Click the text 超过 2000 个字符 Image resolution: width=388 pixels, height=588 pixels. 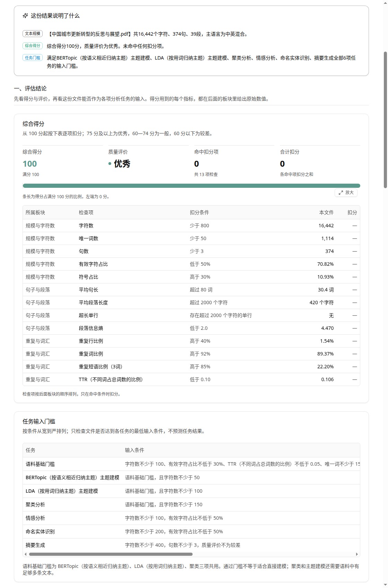coord(209,302)
